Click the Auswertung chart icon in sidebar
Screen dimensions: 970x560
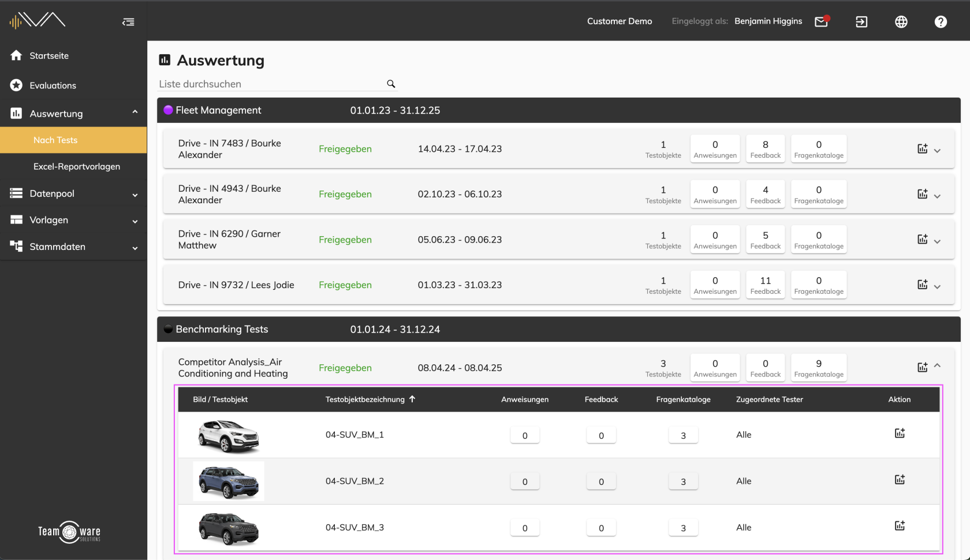pos(16,114)
